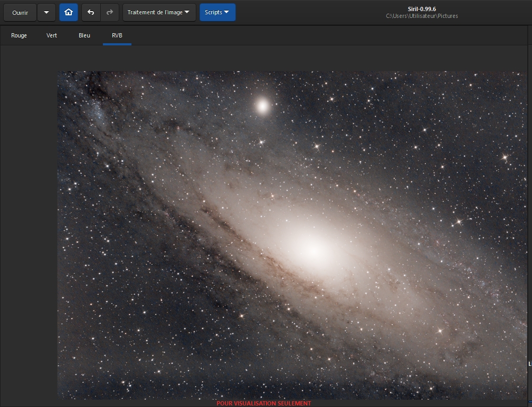The width and height of the screenshot is (532, 407).
Task: Switch to the Rouge channel tab
Action: click(19, 35)
